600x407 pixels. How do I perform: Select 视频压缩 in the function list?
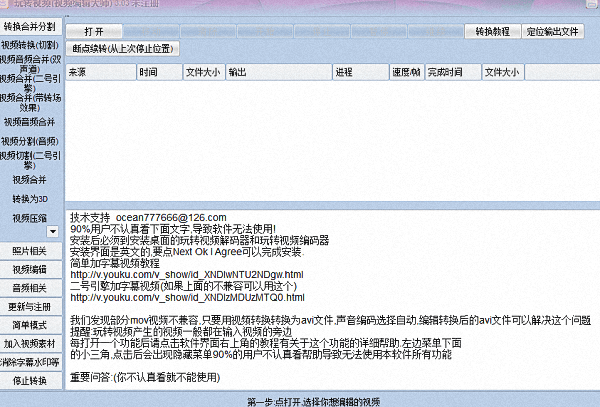29,218
